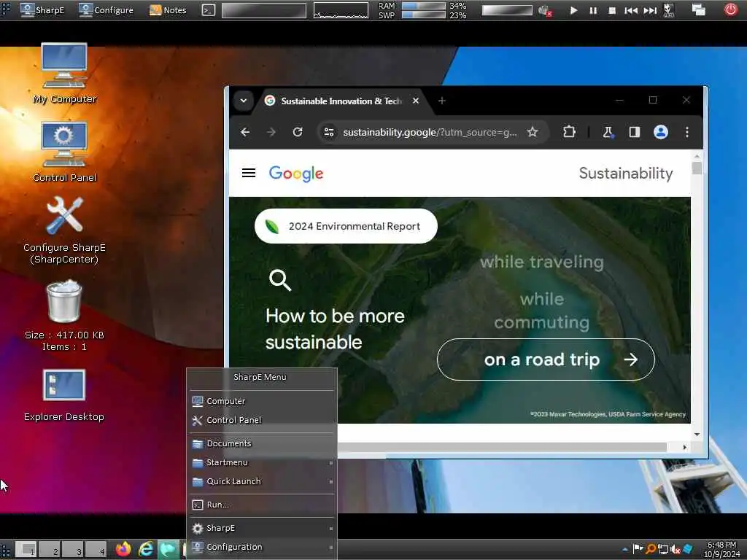Viewport: 747px width, 560px height.
Task: Switch to virtual desktop 4
Action: coord(96,550)
